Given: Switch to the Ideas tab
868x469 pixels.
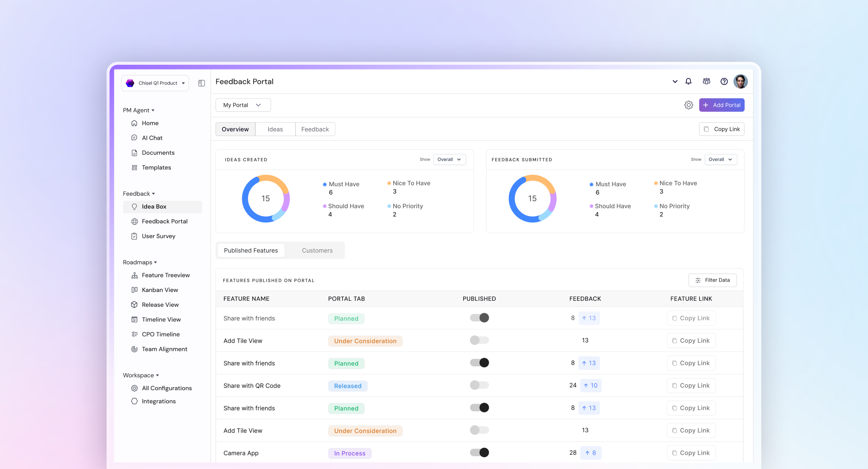Looking at the screenshot, I should click(x=275, y=129).
